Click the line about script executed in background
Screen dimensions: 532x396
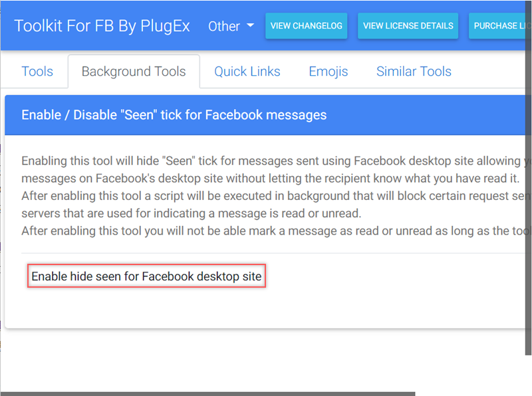(266, 196)
